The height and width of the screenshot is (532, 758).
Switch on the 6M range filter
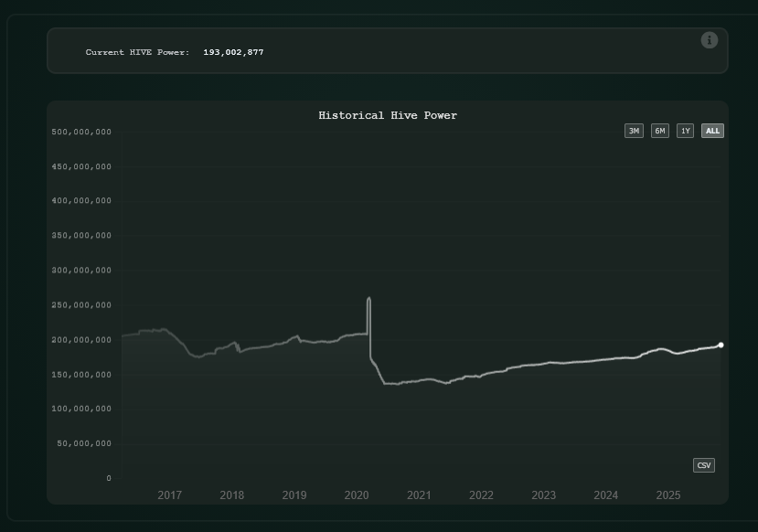click(x=660, y=131)
